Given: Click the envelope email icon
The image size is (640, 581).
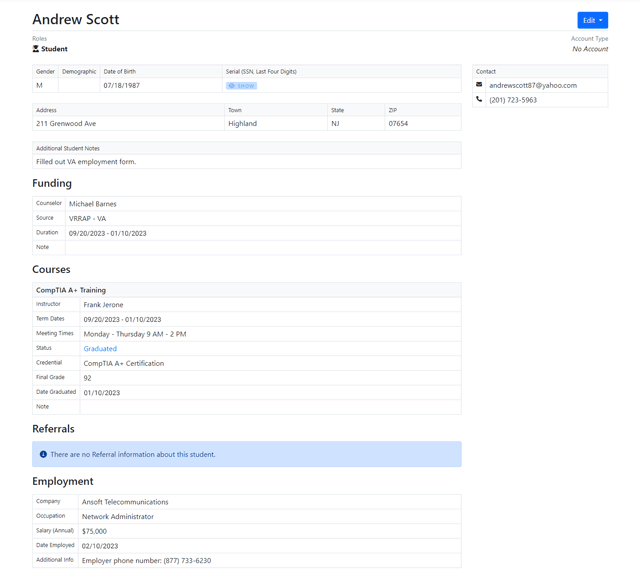Looking at the screenshot, I should coord(479,85).
